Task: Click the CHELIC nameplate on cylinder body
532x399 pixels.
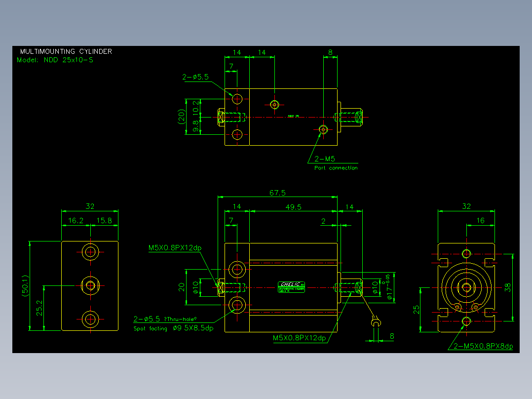Action: [x=292, y=287]
